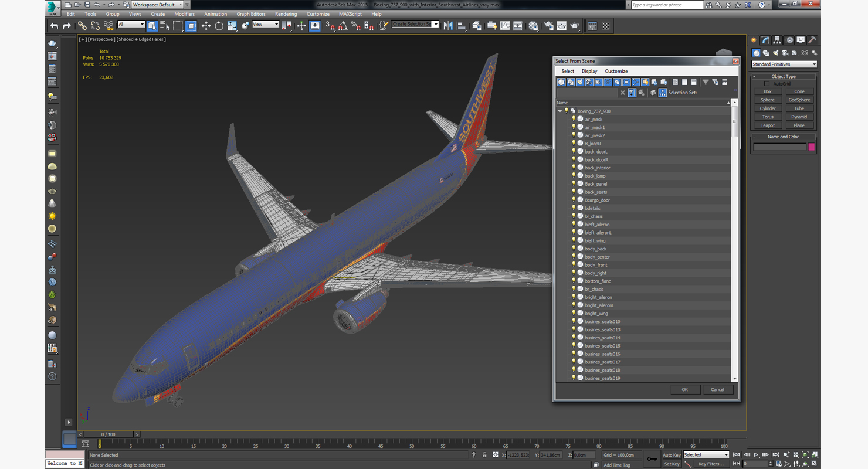Select the Shapes category in Create panel
The width and height of the screenshot is (868, 469).
[x=766, y=53]
